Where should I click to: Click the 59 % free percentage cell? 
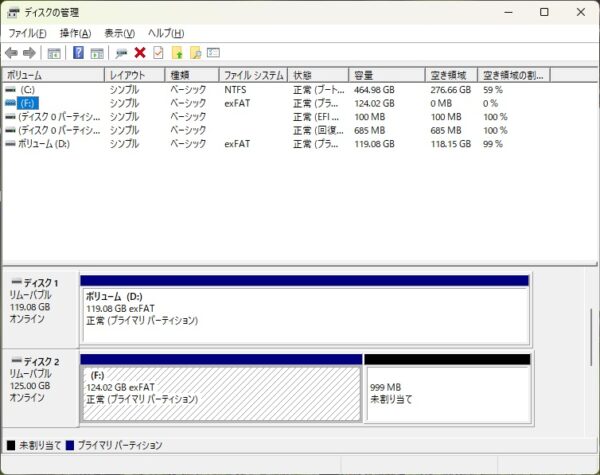(x=493, y=90)
